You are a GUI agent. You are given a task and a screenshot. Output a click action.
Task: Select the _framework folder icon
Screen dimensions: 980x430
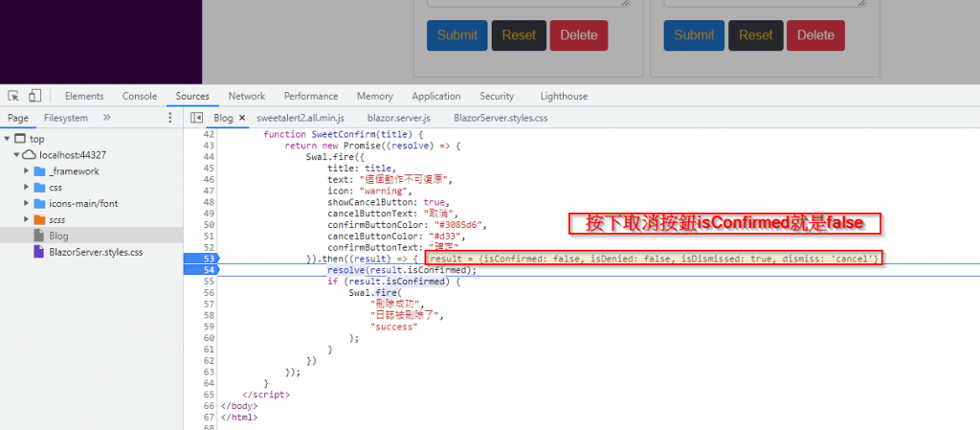click(39, 171)
